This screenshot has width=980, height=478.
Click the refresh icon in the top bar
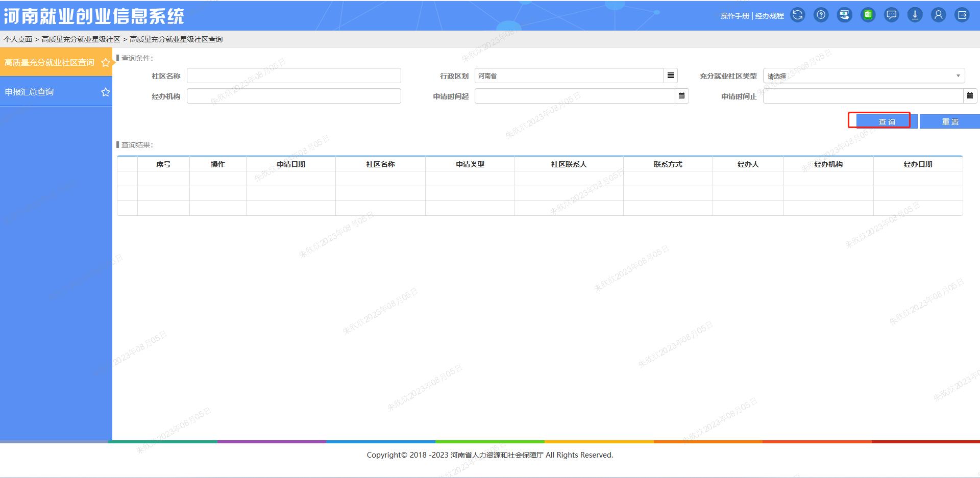pos(797,15)
